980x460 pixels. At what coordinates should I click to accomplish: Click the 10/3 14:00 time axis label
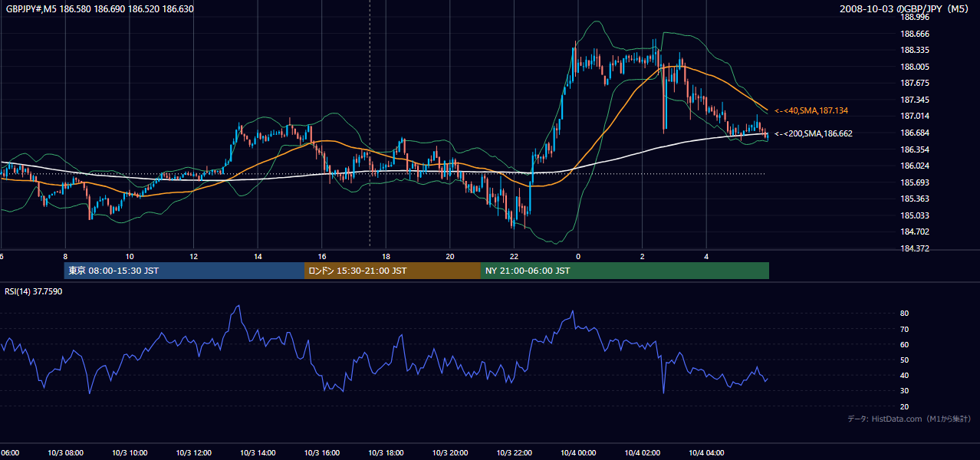[x=258, y=453]
